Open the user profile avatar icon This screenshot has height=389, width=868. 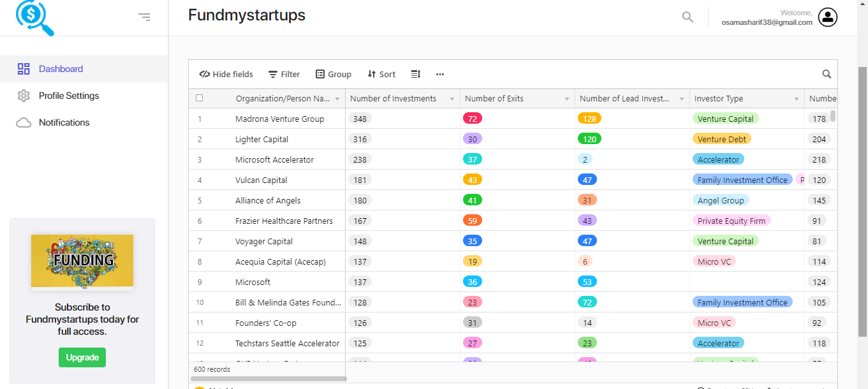828,17
